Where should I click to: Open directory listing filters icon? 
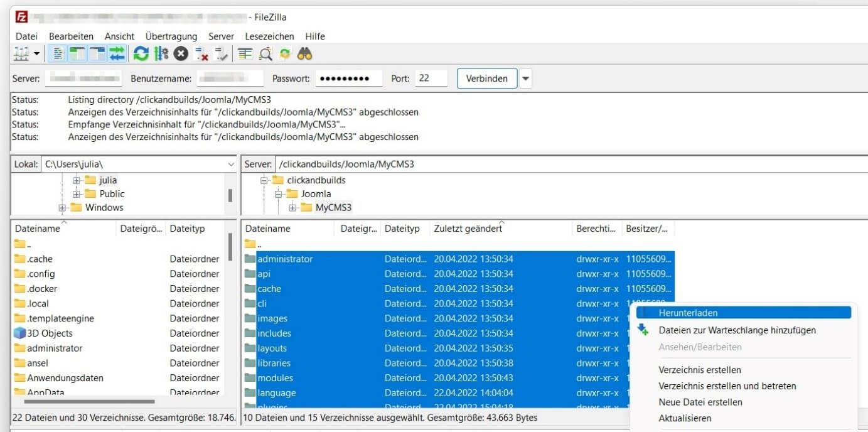(x=245, y=54)
